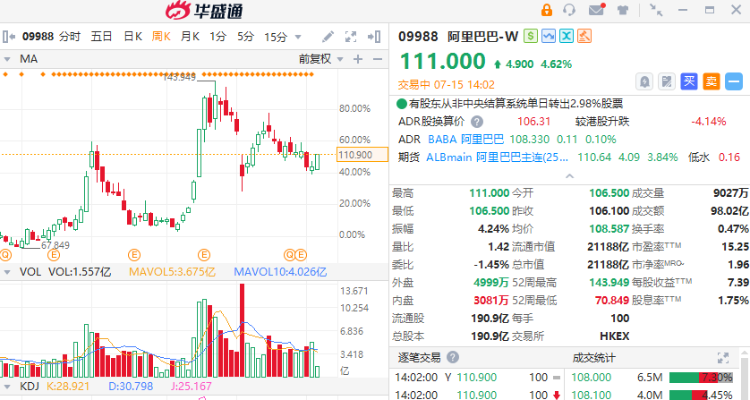Click the 110.900 price axis label
Viewport: 750px width, 400px height.
click(362, 155)
